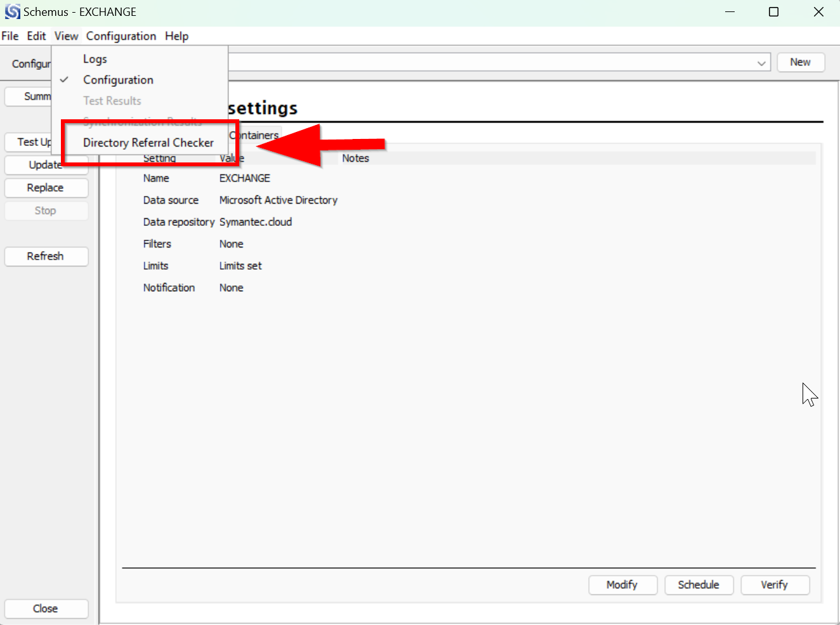Open the Edit menu

(36, 36)
